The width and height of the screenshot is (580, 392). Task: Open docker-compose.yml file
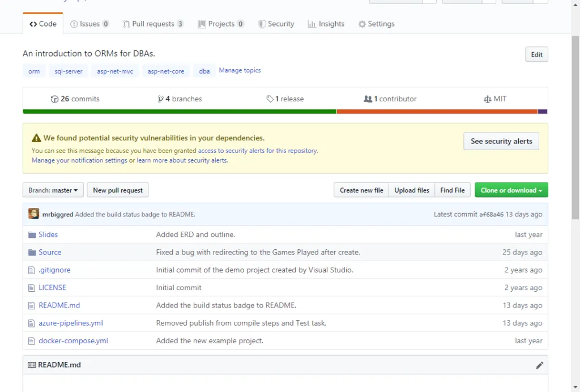pos(73,341)
